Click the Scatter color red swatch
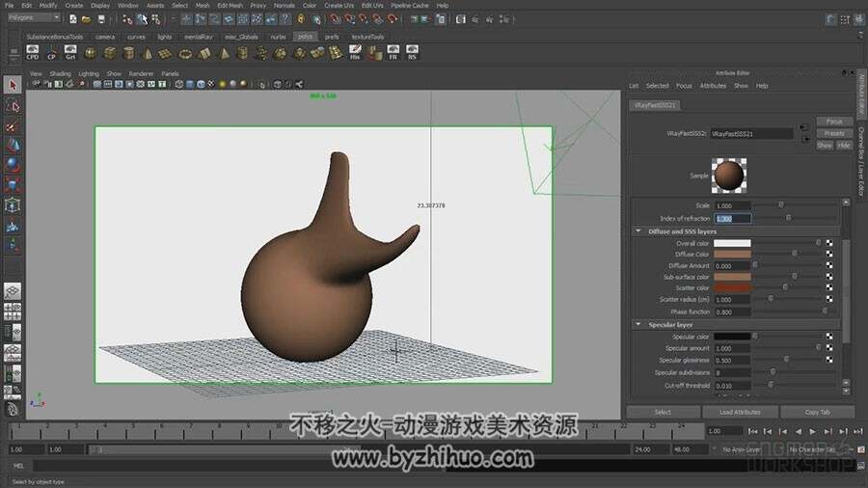The image size is (868, 488). pyautogui.click(x=732, y=287)
